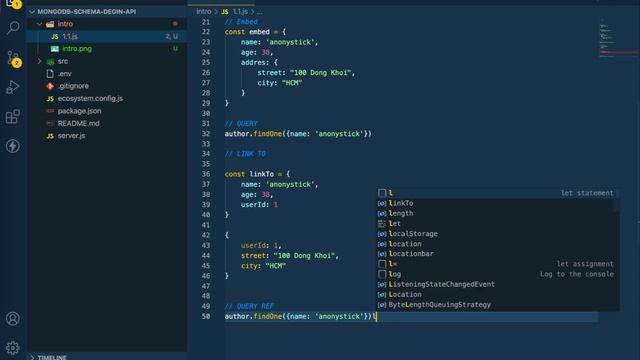
Task: Open the Extensions view
Action: pyautogui.click(x=13, y=116)
